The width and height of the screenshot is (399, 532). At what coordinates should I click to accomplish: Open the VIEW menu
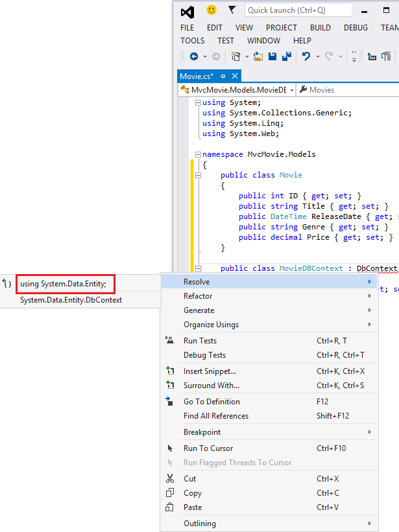(x=244, y=28)
